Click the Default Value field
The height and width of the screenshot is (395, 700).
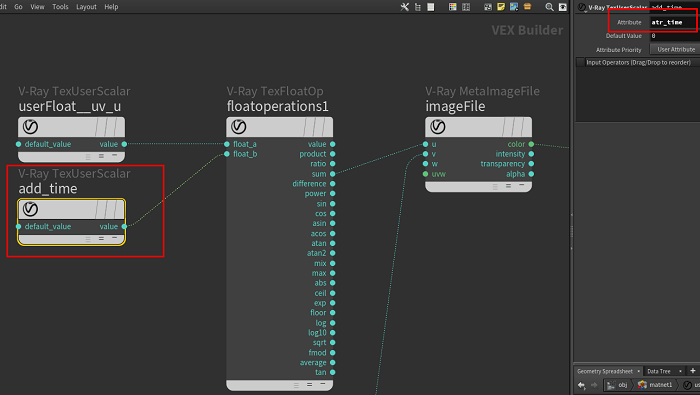pos(675,36)
